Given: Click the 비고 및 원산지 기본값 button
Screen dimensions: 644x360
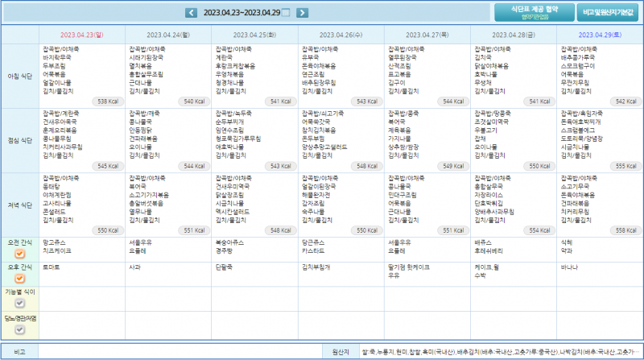Looking at the screenshot, I should 608,12.
